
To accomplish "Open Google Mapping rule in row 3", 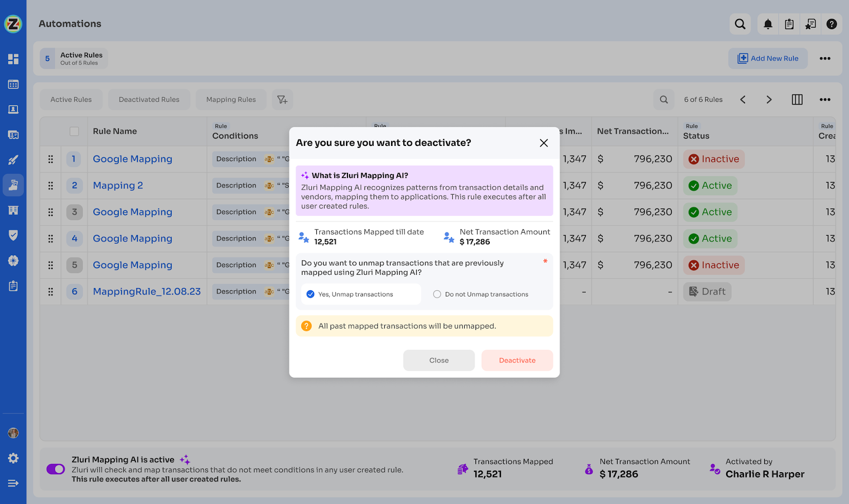I will pos(133,212).
